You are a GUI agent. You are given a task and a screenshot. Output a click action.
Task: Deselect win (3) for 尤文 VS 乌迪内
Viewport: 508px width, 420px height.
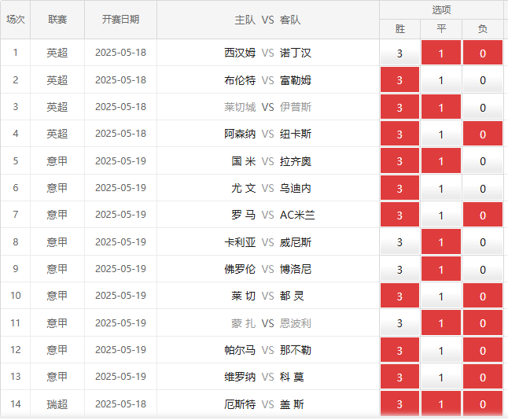pos(399,188)
